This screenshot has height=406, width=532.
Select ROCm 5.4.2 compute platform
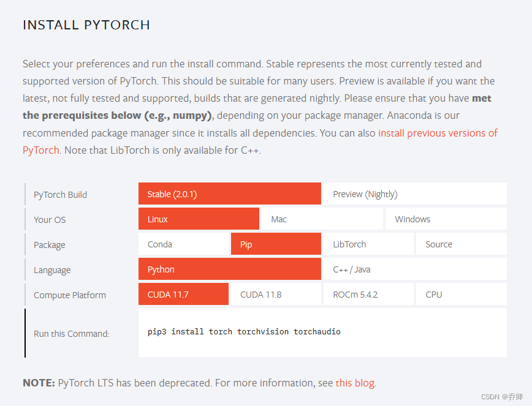pos(368,294)
